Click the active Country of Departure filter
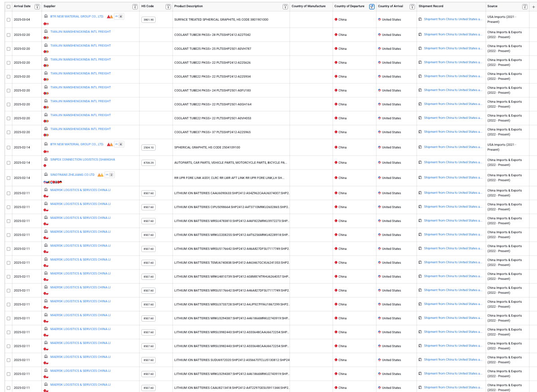 pos(371,7)
